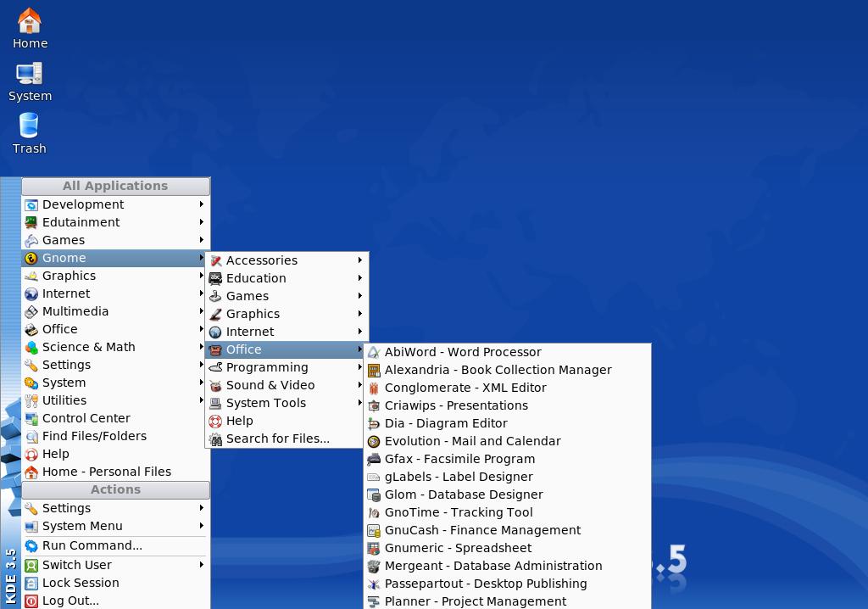Launch GnuCash - Finance Management
This screenshot has width=868, height=609.
tap(507, 530)
